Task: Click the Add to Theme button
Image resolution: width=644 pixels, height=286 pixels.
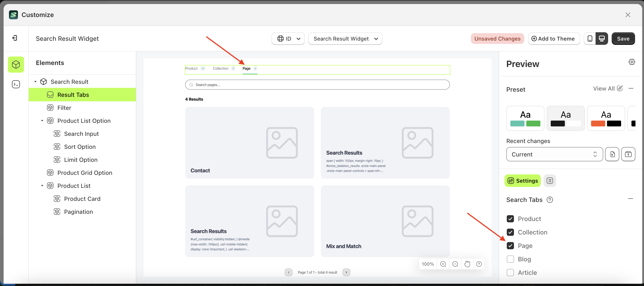Action: (554, 39)
